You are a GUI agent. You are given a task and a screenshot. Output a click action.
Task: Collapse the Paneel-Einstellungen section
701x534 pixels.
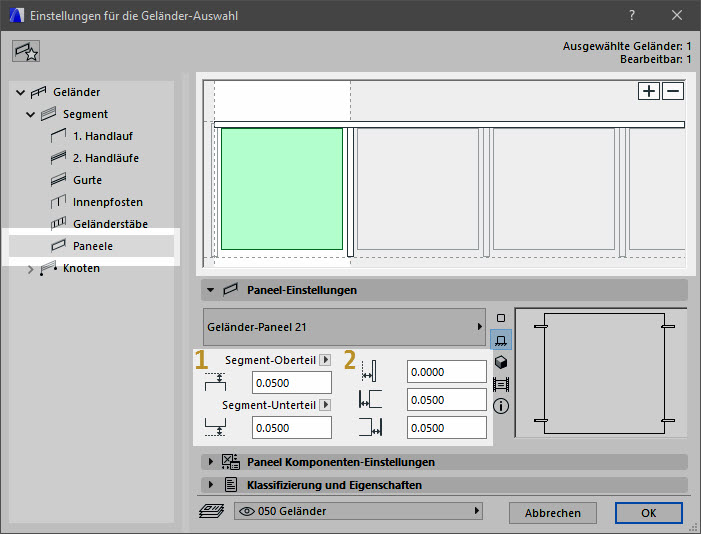(x=211, y=290)
